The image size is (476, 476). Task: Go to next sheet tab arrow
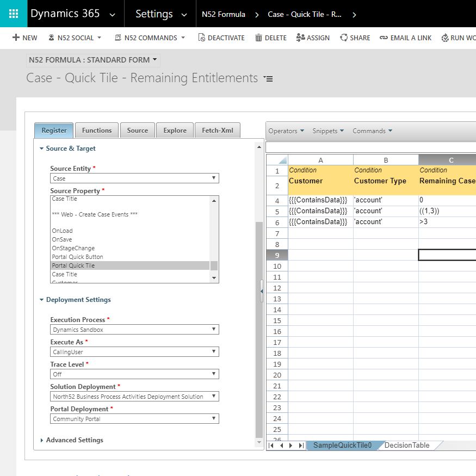[x=291, y=446]
